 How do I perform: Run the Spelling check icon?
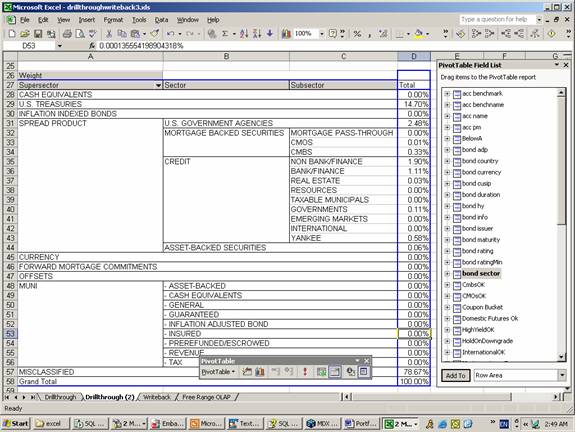click(92, 34)
